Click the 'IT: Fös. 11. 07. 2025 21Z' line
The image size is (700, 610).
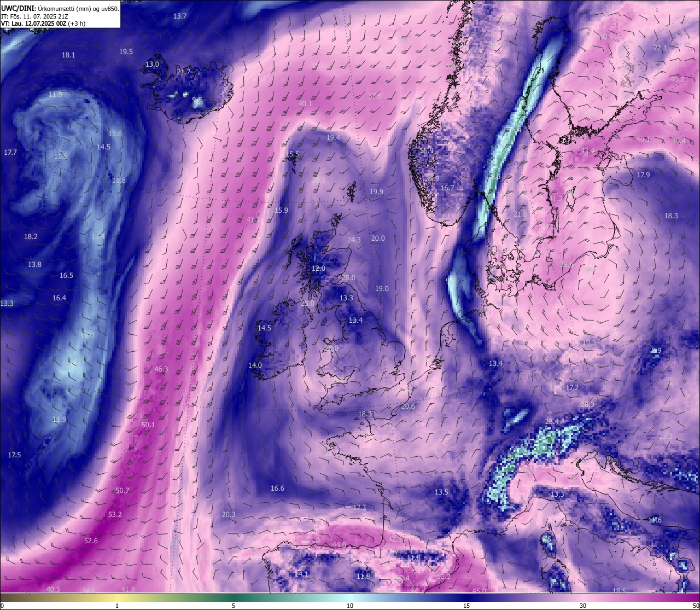coord(34,16)
